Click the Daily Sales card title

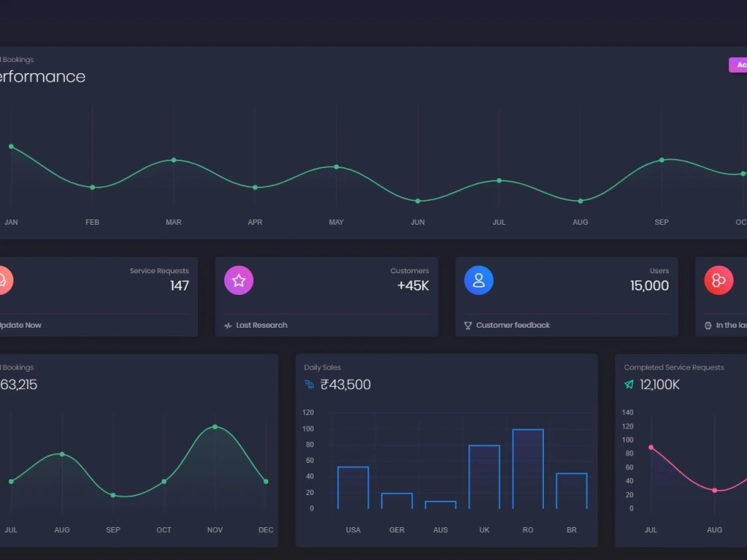323,367
